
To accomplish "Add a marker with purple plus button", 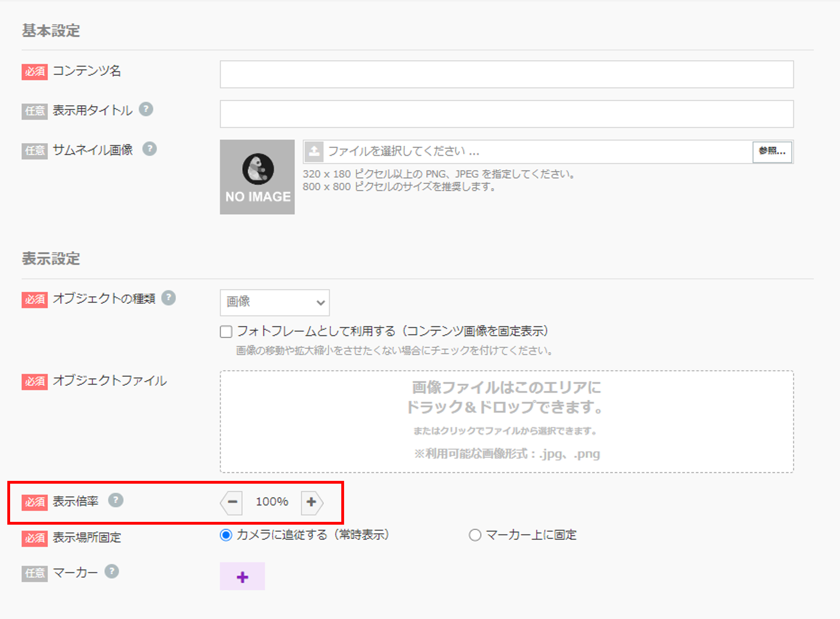I will 242,577.
